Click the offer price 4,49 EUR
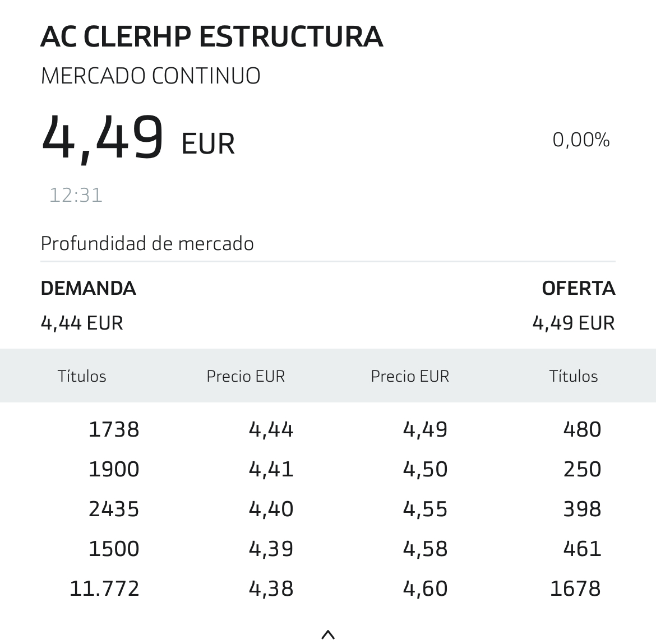 tap(574, 323)
